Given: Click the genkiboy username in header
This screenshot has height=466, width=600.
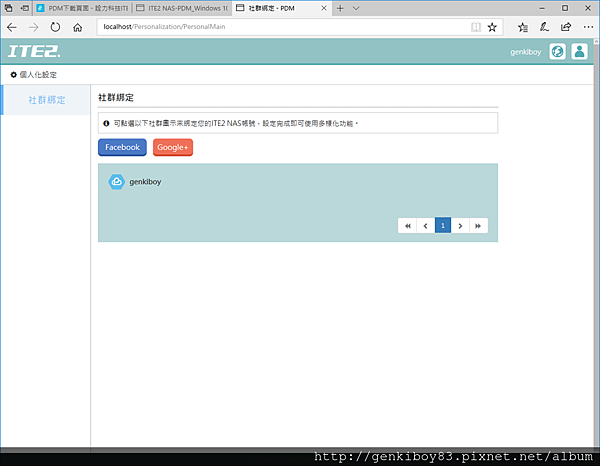Looking at the screenshot, I should (x=525, y=52).
